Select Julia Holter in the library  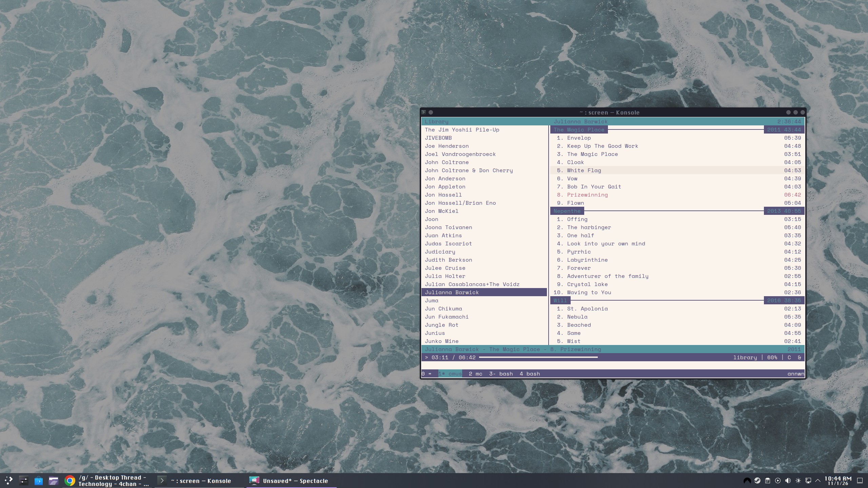point(445,276)
